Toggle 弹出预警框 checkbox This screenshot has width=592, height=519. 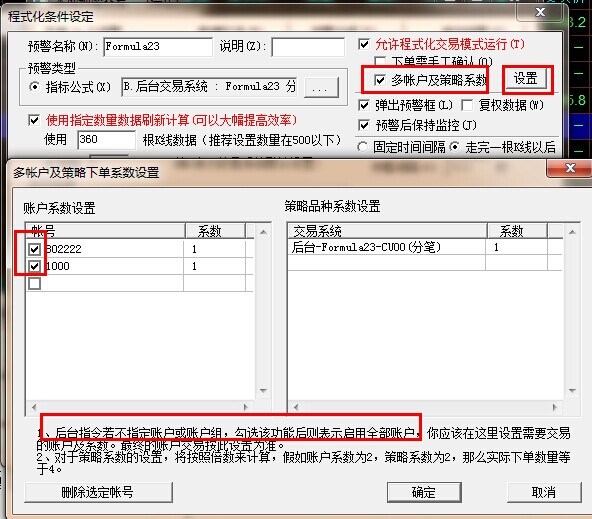coord(364,105)
